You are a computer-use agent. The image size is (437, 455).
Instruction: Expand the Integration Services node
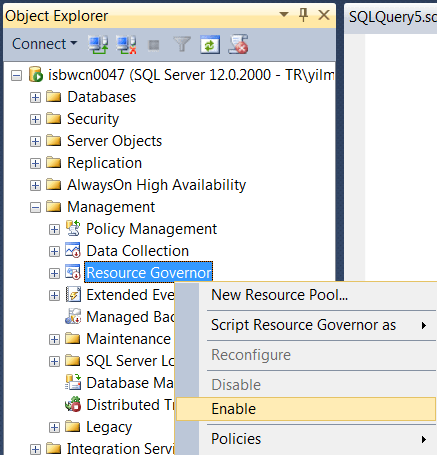35,449
